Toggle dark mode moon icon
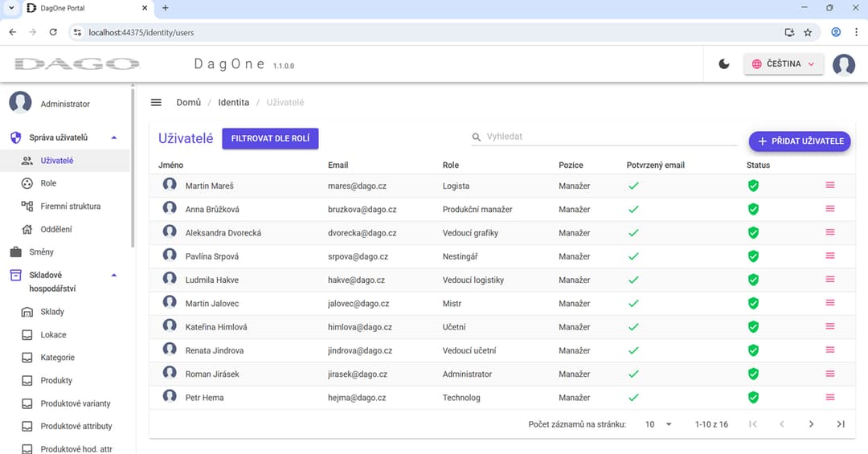The height and width of the screenshot is (454, 868). pos(723,63)
